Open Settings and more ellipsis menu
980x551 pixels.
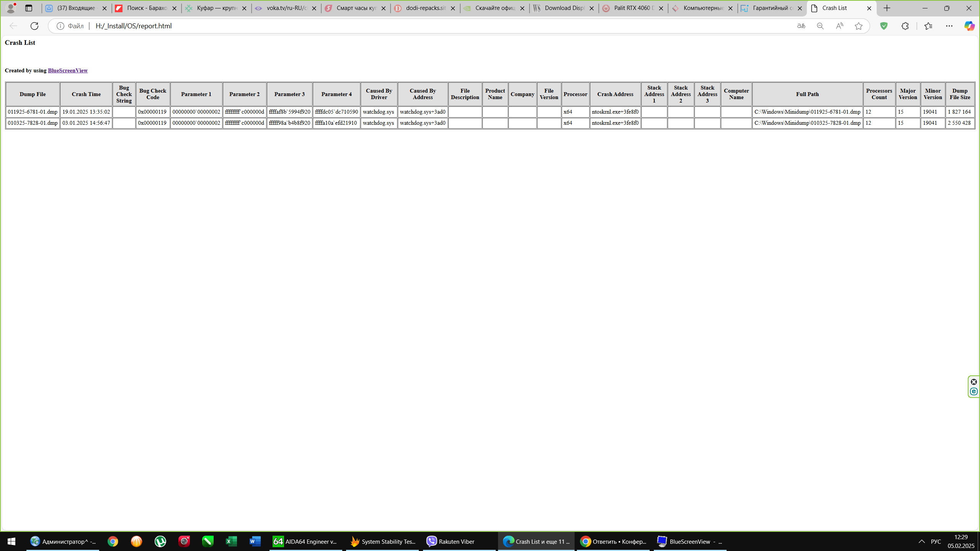[x=949, y=26]
